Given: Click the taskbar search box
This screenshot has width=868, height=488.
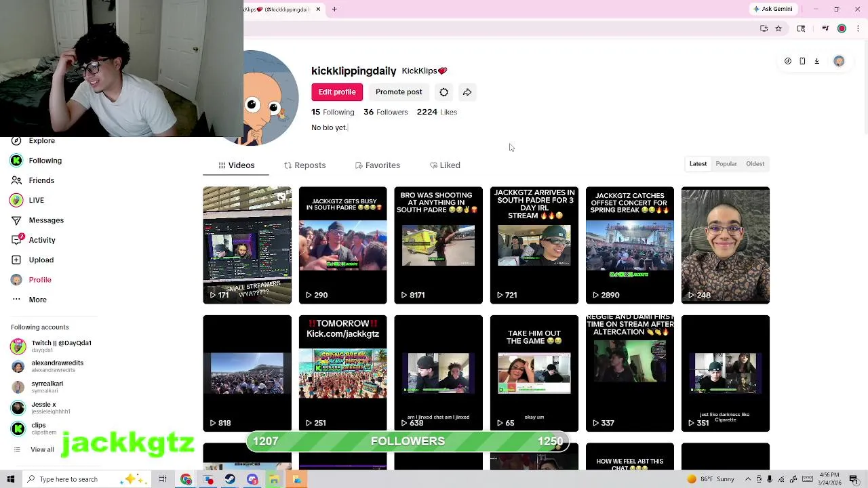Looking at the screenshot, I should 88,479.
